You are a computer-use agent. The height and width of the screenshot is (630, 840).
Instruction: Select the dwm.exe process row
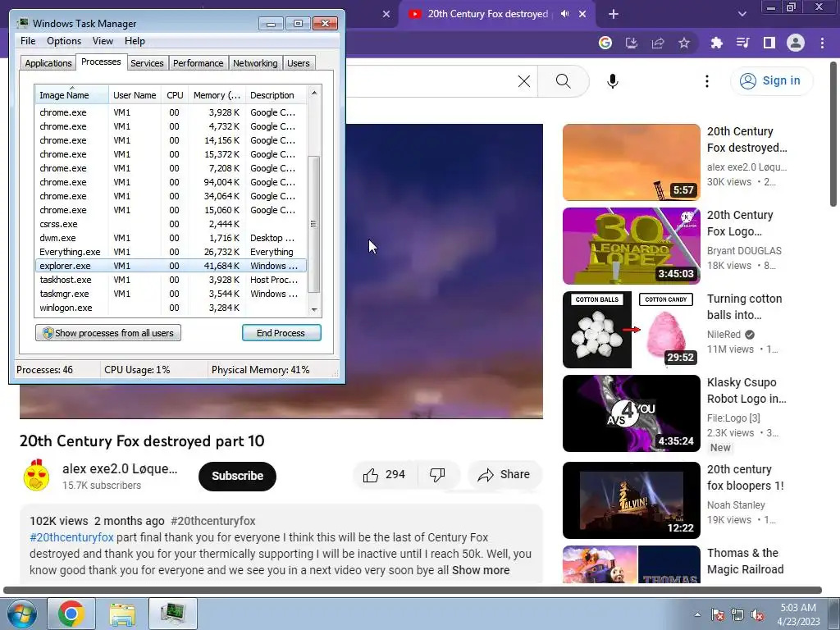tap(171, 238)
